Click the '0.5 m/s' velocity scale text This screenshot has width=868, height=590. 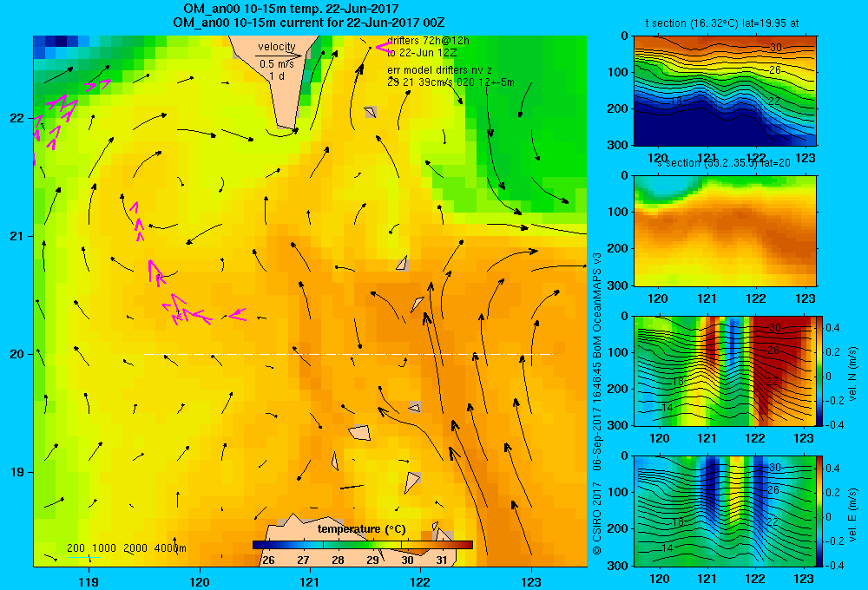coord(277,64)
